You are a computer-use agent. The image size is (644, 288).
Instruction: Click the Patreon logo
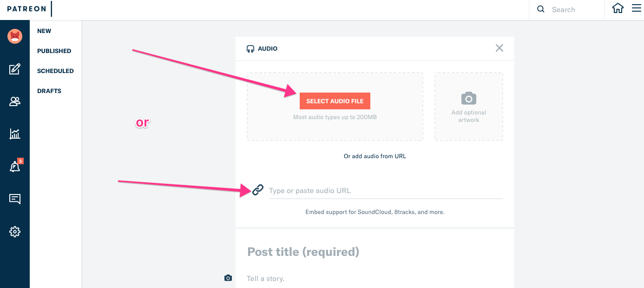pos(26,9)
